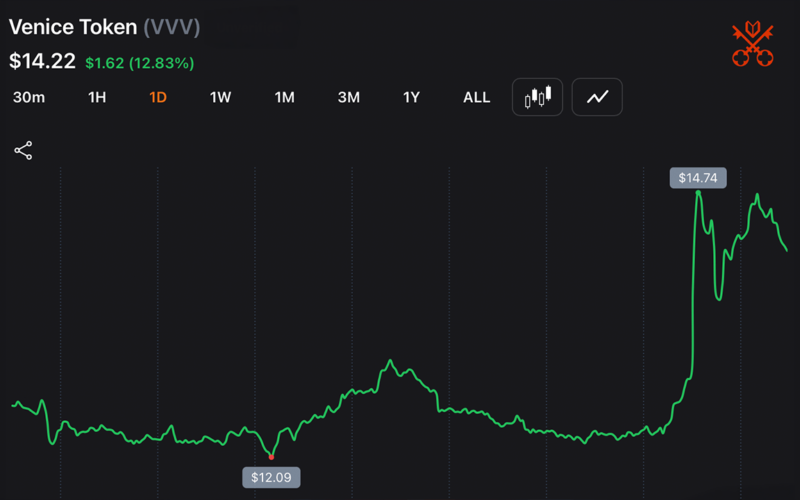Click the $1.62 (12.83%) change value
Viewport: 800px width, 500px height.
140,63
